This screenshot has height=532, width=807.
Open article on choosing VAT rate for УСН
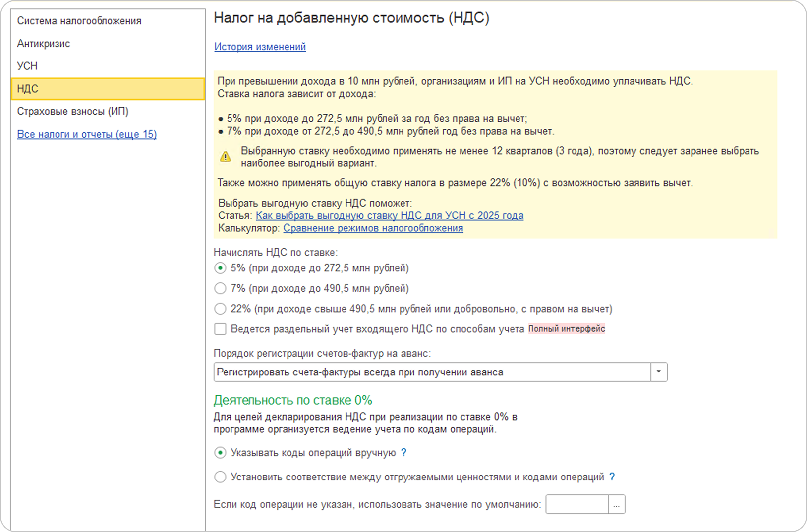389,215
